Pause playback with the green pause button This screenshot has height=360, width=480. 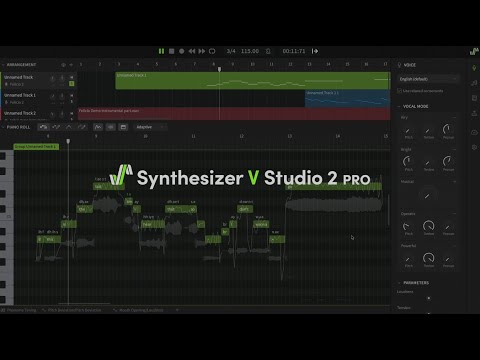(161, 51)
